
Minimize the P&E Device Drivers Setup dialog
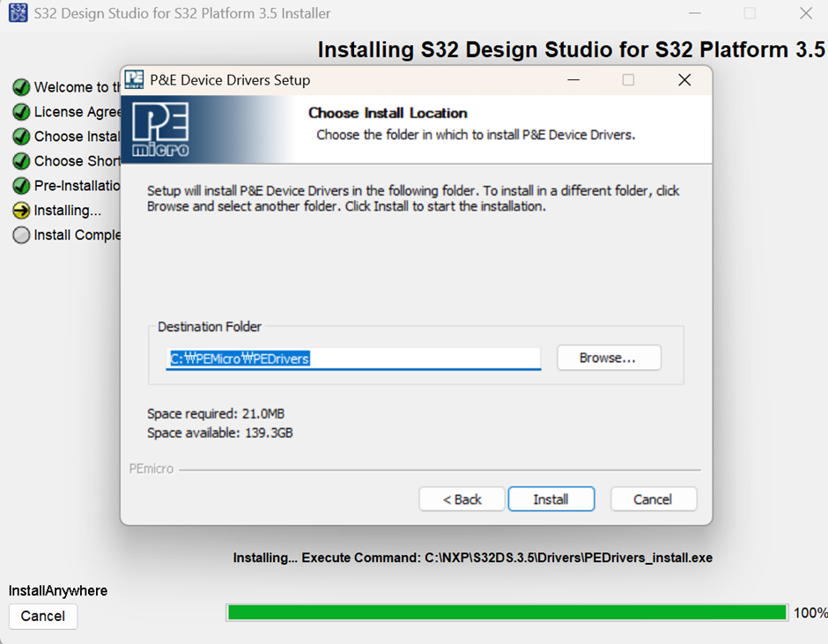(573, 80)
